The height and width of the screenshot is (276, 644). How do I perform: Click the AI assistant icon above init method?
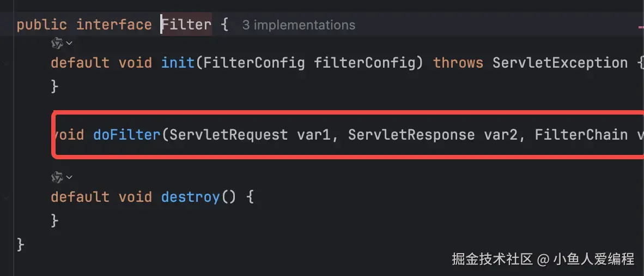coord(57,43)
